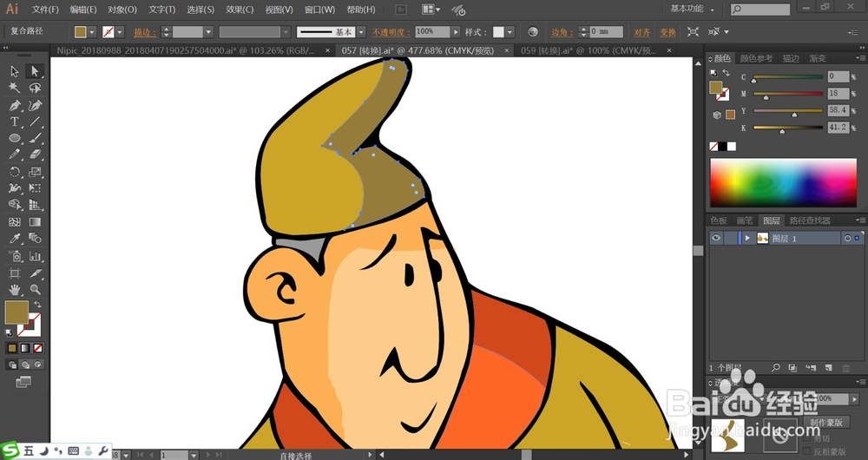Click the search field at top right
Image resolution: width=868 pixels, height=460 pixels.
(x=759, y=10)
